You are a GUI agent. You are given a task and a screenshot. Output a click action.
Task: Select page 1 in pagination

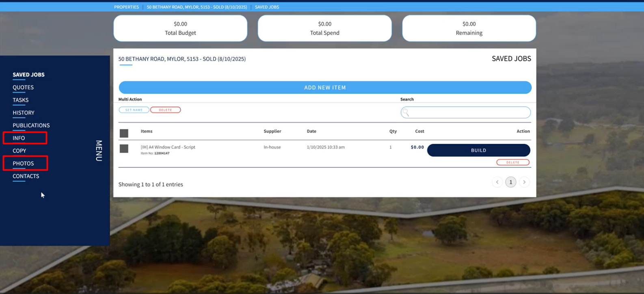click(511, 182)
